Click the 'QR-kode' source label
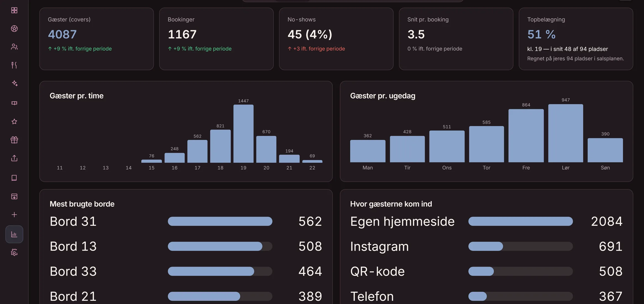The height and width of the screenshot is (304, 644). pyautogui.click(x=377, y=271)
